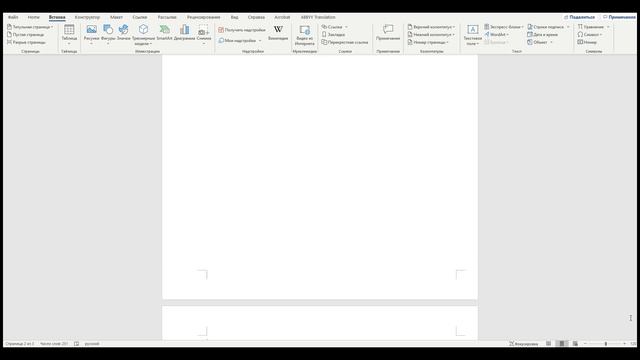Adjust the zoom slider in status bar
The width and height of the screenshot is (640, 360).
click(x=606, y=344)
